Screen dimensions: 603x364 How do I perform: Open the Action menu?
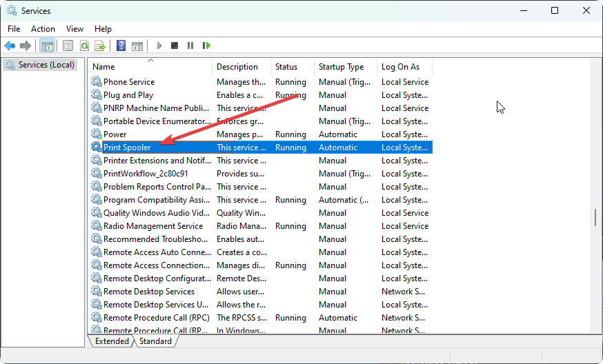click(43, 29)
